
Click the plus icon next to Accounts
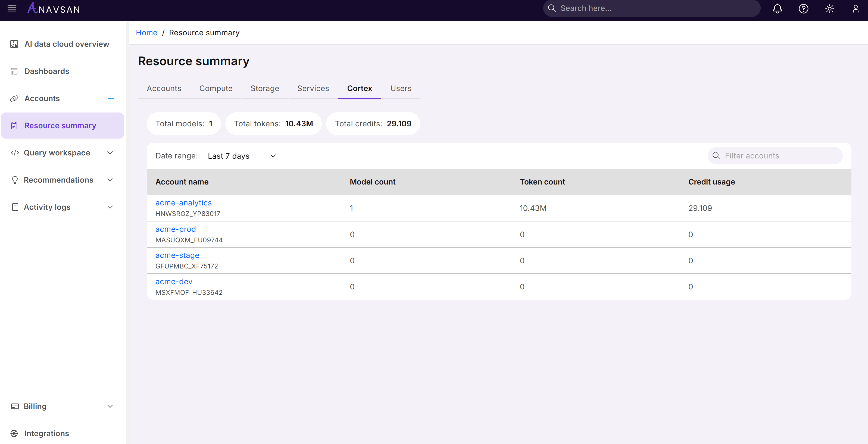click(x=111, y=98)
